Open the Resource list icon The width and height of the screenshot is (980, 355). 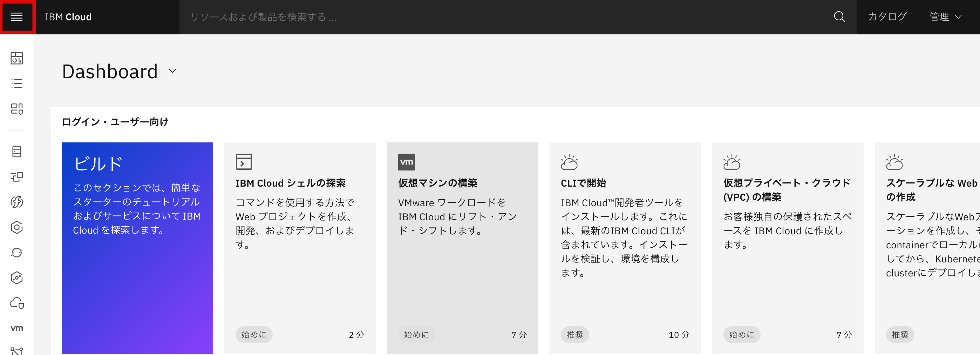17,83
